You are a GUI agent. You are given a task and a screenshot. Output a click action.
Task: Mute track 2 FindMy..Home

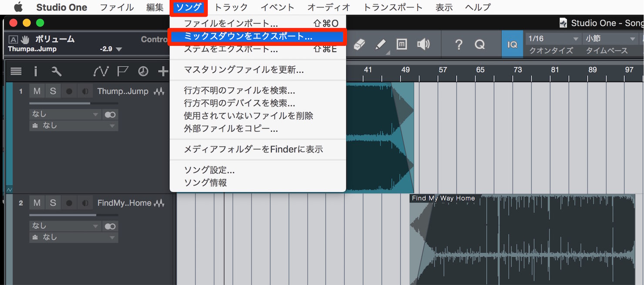pyautogui.click(x=37, y=203)
